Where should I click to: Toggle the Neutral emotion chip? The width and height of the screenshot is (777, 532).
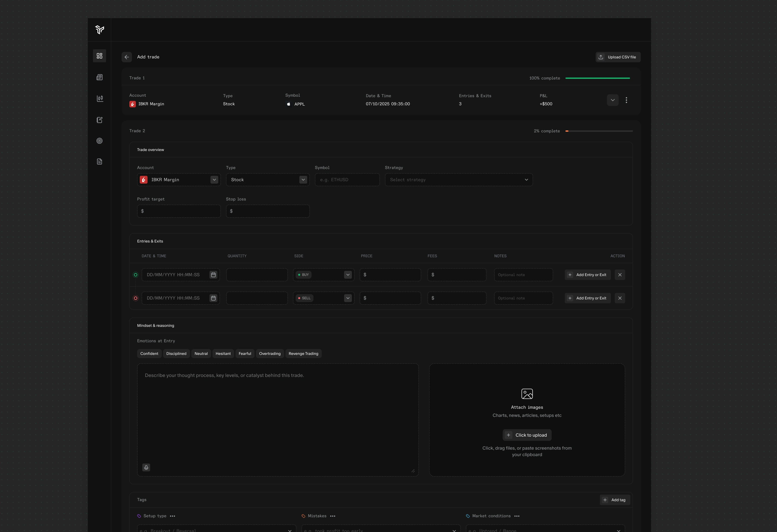201,354
